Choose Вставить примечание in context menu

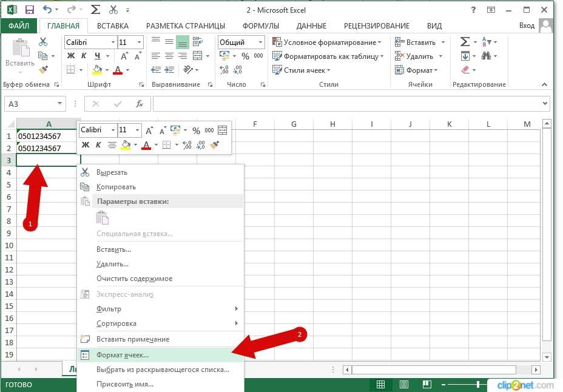161,339
